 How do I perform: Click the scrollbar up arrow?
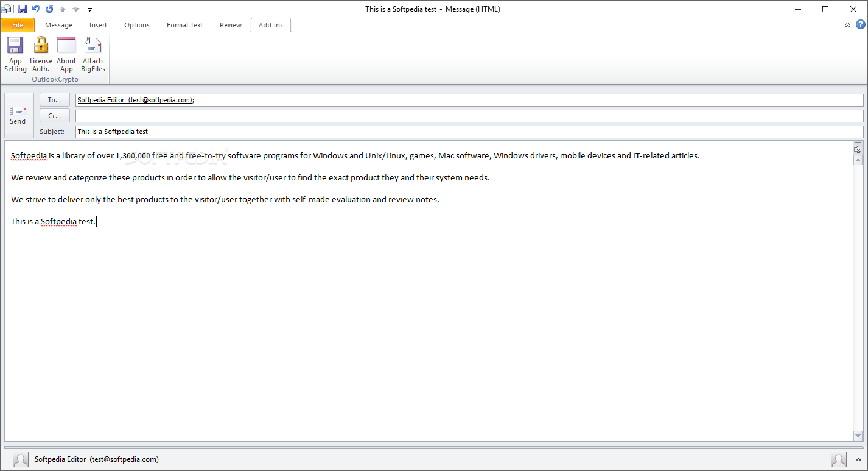[858, 160]
